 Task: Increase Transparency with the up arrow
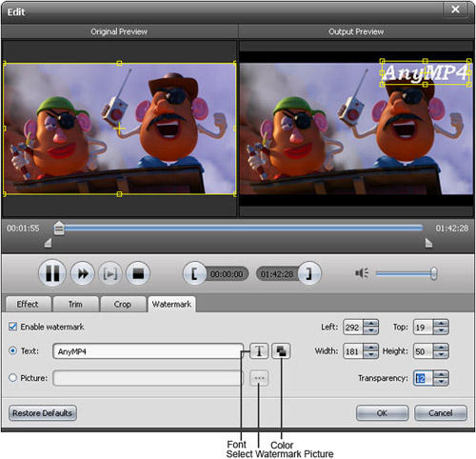click(x=441, y=374)
